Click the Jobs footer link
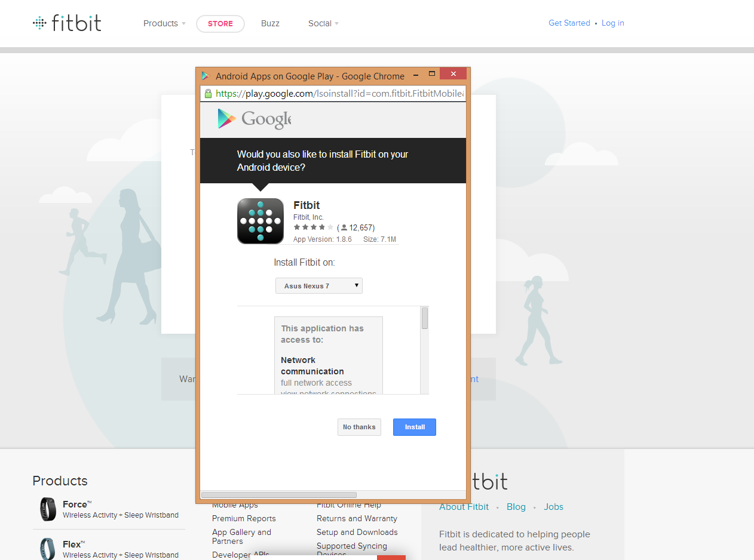754x560 pixels. pyautogui.click(x=553, y=507)
